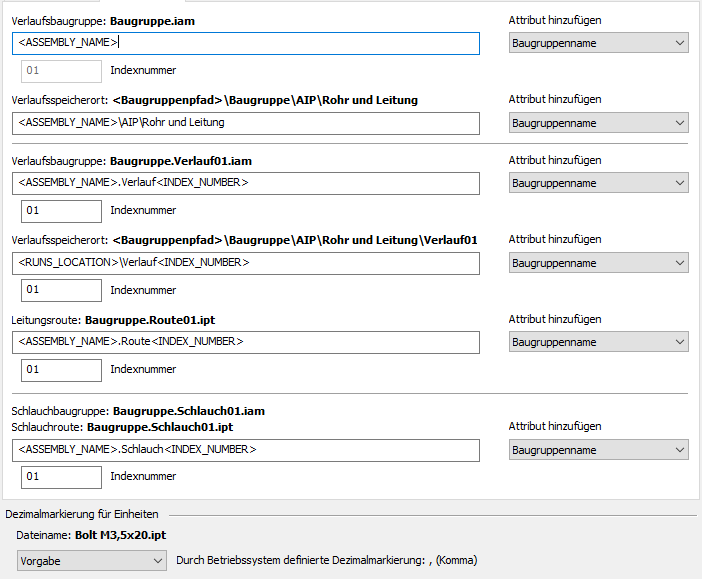Viewport: 702px width, 579px height.
Task: Open attribute dropdown beside Baugruppe.iam name field
Action: tap(598, 43)
